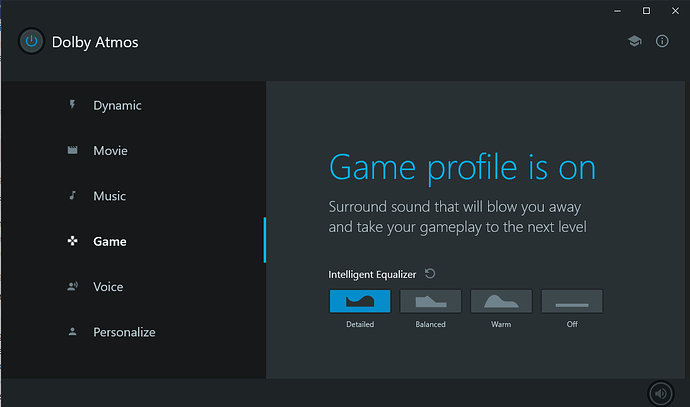
Task: Select the Detailed equalizer preset
Action: coord(359,301)
